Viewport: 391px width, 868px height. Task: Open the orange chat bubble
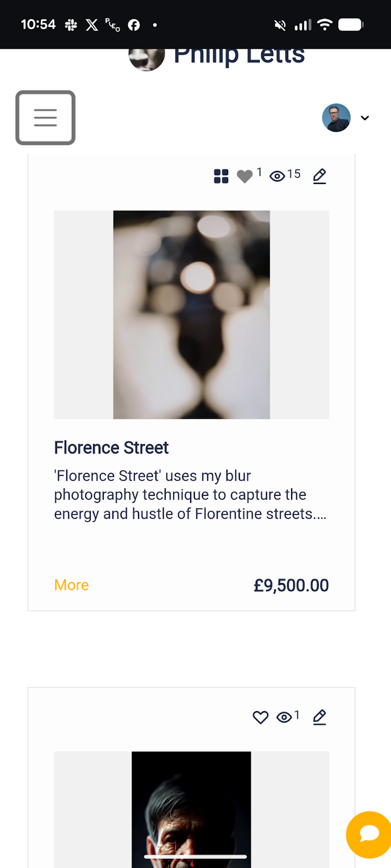[369, 834]
